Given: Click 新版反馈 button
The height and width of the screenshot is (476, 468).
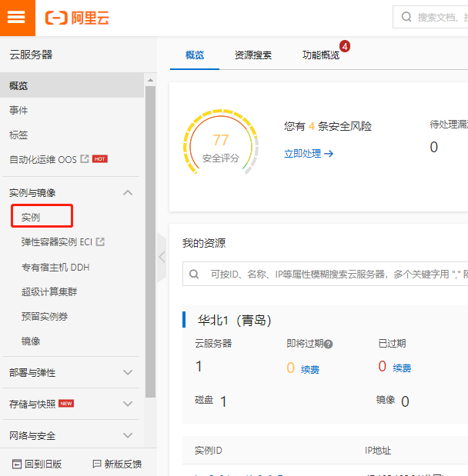Looking at the screenshot, I should tap(117, 464).
